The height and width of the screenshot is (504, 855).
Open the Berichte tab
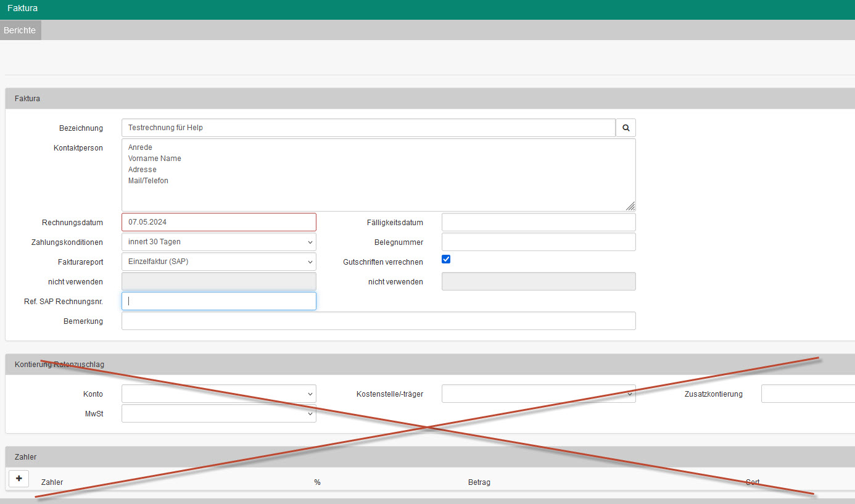coord(20,30)
